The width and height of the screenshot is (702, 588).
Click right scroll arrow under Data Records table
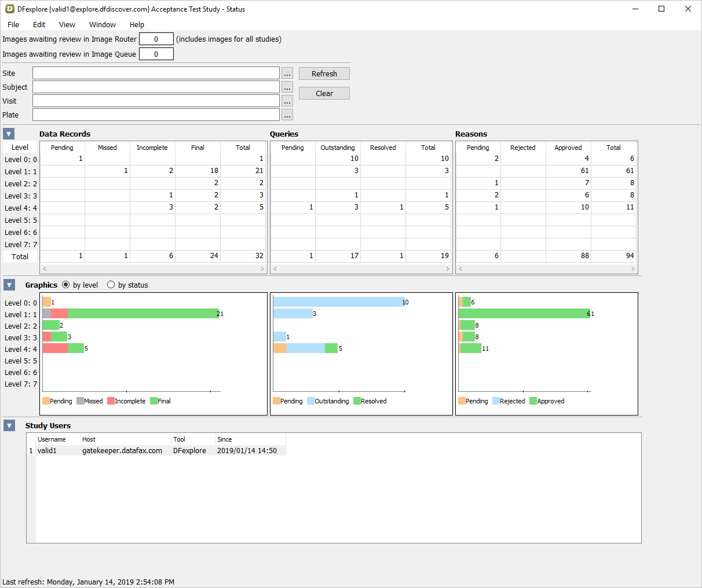262,269
